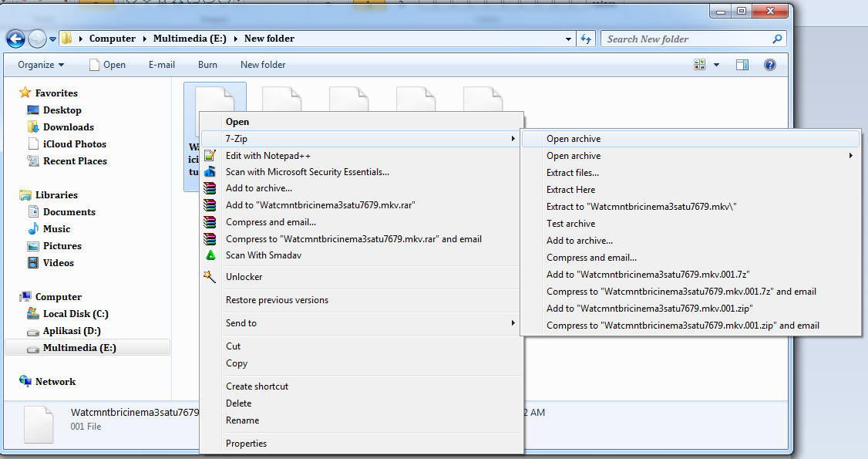Click the New folder toolbar button

click(x=263, y=65)
